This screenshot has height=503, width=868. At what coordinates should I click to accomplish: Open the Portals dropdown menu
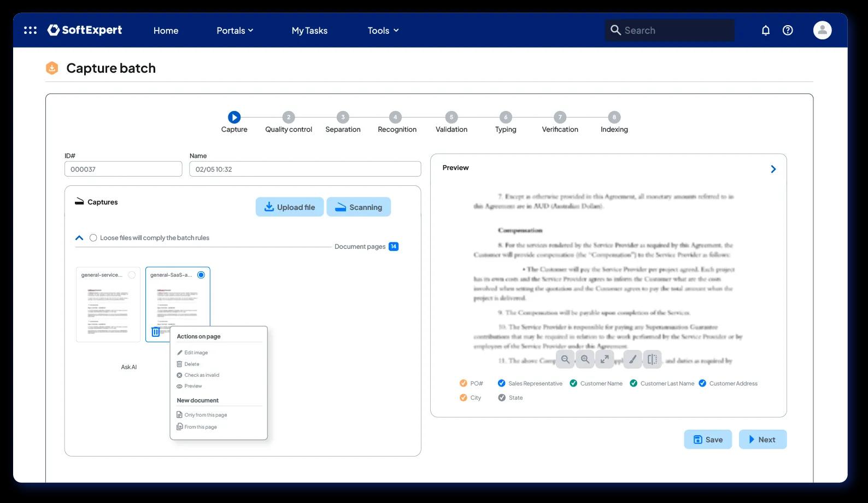[235, 31]
